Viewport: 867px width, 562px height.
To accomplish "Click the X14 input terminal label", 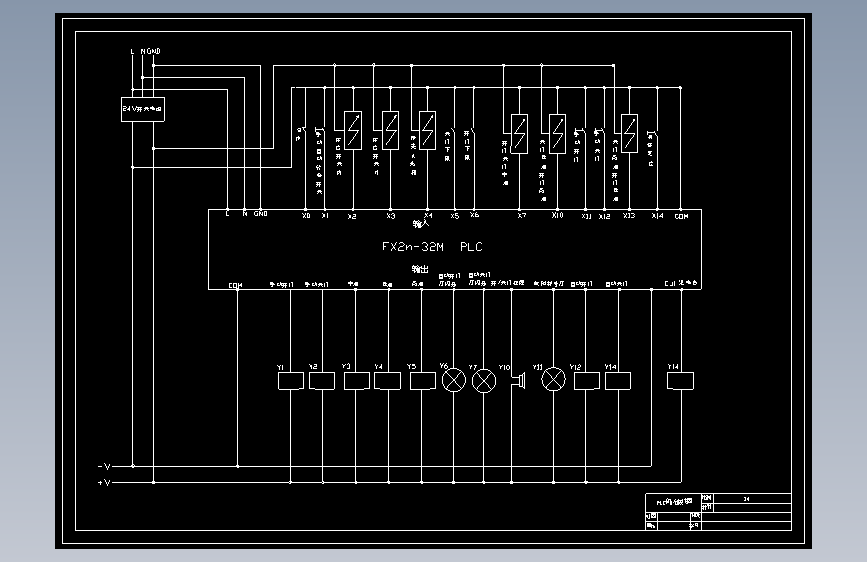I will (657, 216).
